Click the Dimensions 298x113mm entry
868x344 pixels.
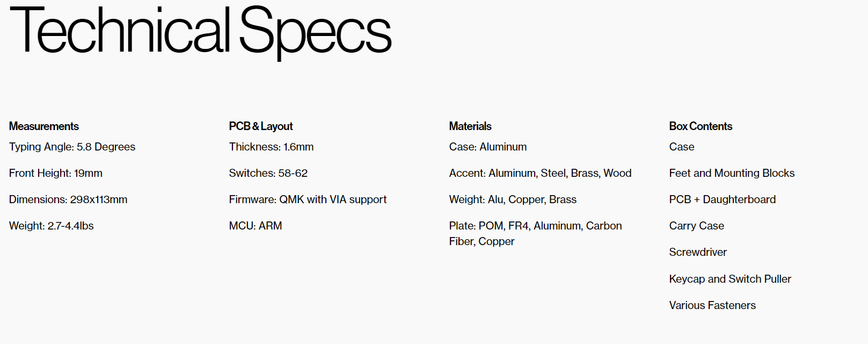[68, 199]
